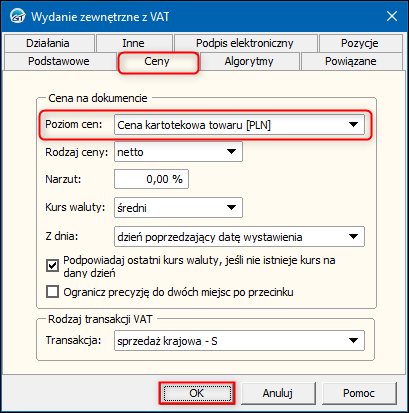409x413 pixels.
Task: Switch to the Podstawowe tab
Action: pos(59,61)
